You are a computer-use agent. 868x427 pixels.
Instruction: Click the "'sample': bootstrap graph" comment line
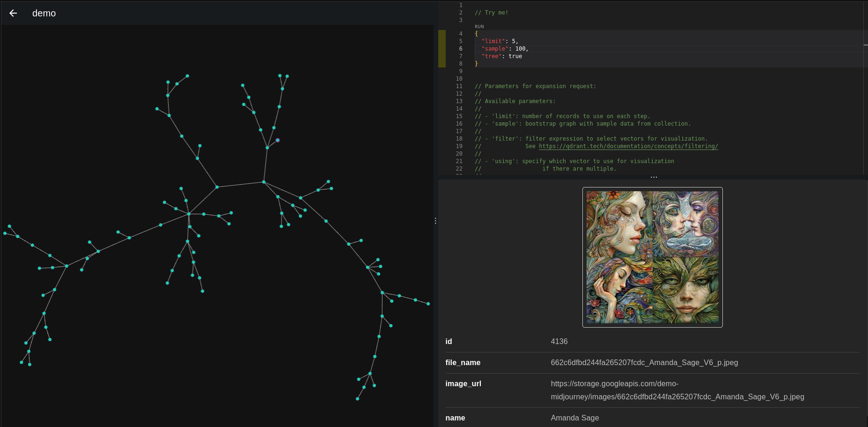tap(582, 124)
